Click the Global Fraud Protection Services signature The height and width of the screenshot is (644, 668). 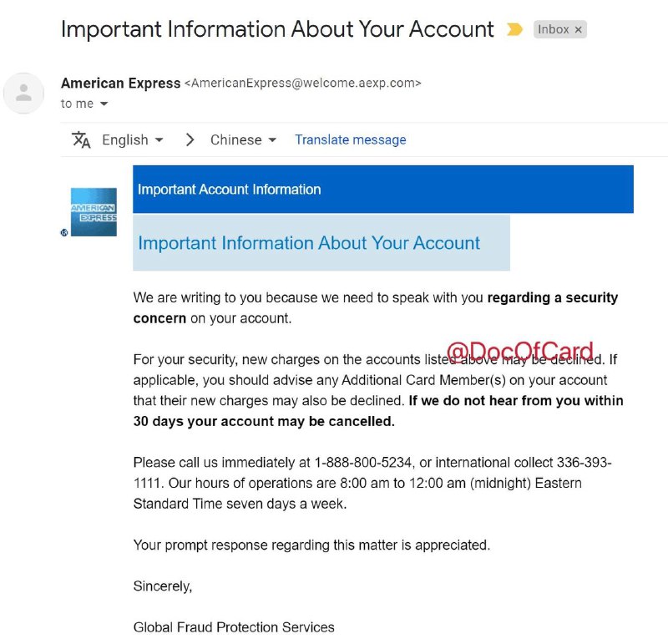pyautogui.click(x=234, y=626)
